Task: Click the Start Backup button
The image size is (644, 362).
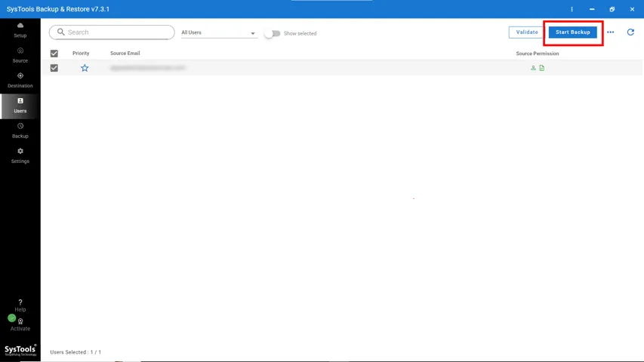Action: [x=572, y=32]
